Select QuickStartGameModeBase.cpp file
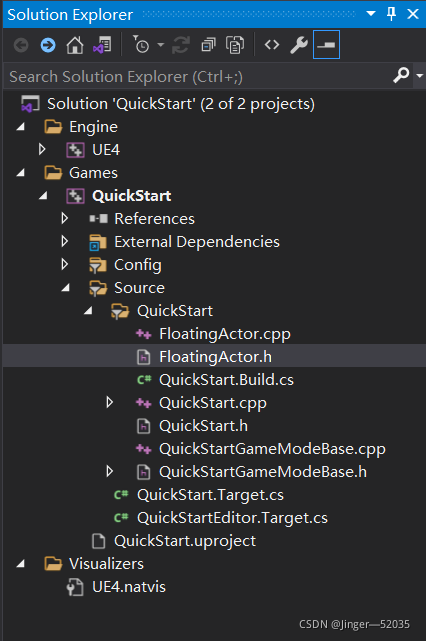The width and height of the screenshot is (426, 641). 272,449
